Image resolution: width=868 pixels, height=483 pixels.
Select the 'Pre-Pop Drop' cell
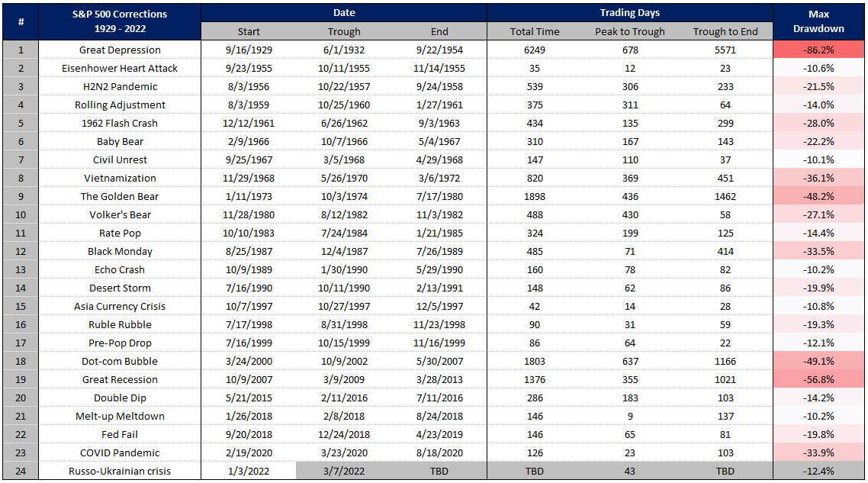coord(120,343)
